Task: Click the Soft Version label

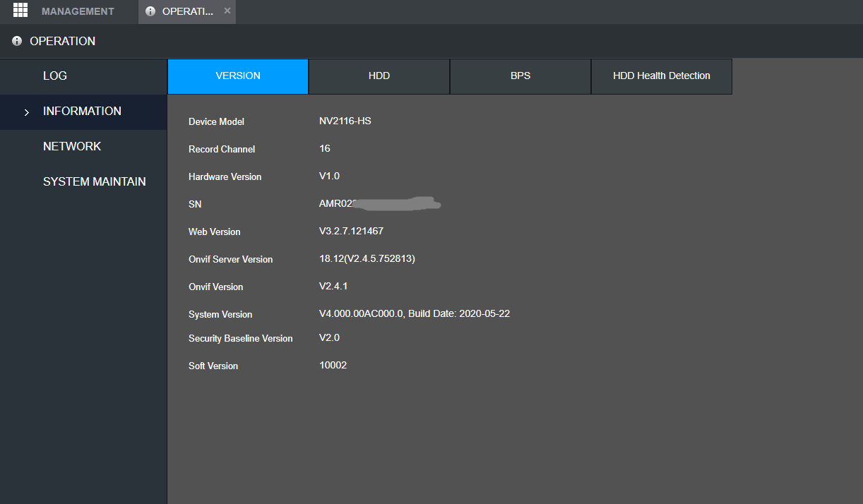Action: click(213, 366)
